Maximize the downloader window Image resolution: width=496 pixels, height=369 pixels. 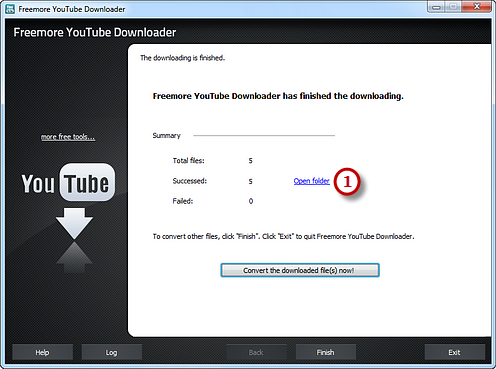tap(453, 7)
